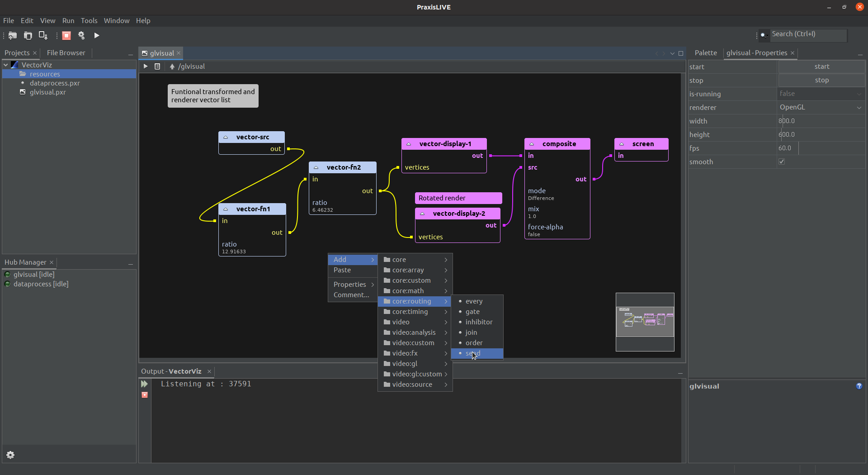Click the red Stop toolbar icon
868x475 pixels.
pyautogui.click(x=66, y=35)
